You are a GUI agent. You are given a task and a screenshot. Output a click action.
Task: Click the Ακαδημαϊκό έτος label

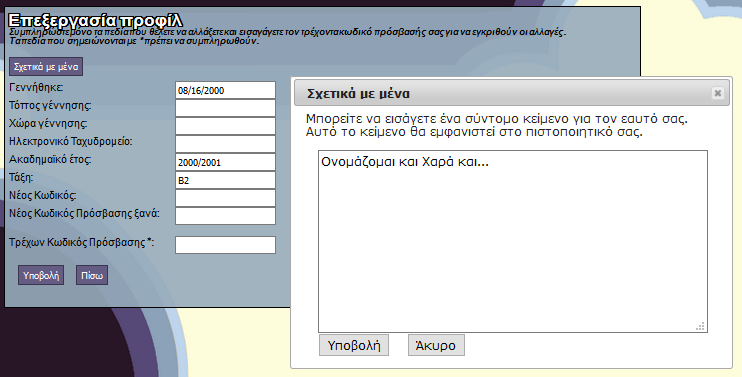50,159
